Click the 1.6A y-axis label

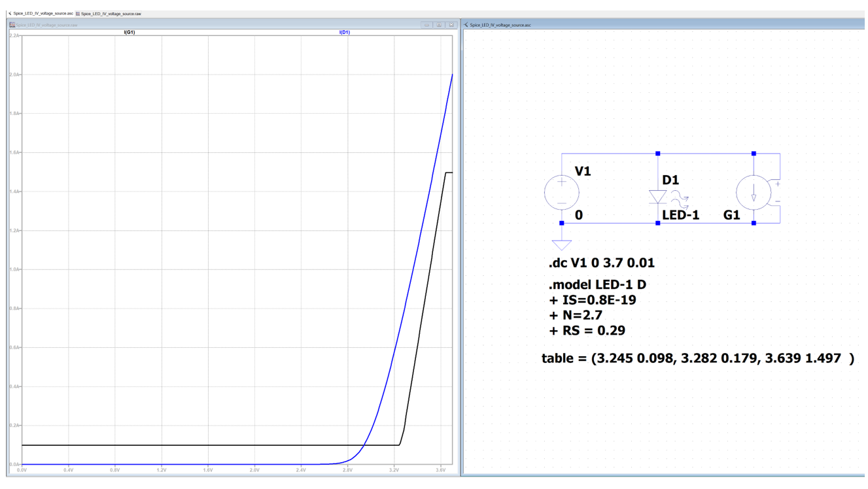click(14, 152)
